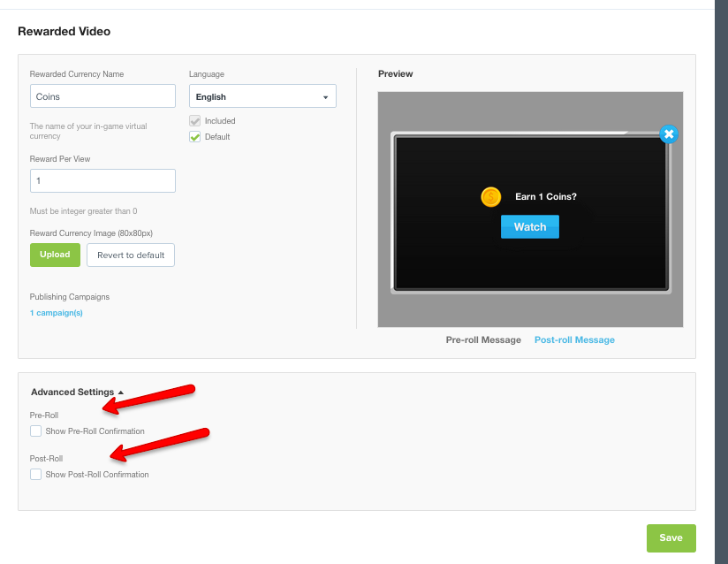This screenshot has width=728, height=564.
Task: Uncheck the Default language checkbox
Action: point(195,137)
